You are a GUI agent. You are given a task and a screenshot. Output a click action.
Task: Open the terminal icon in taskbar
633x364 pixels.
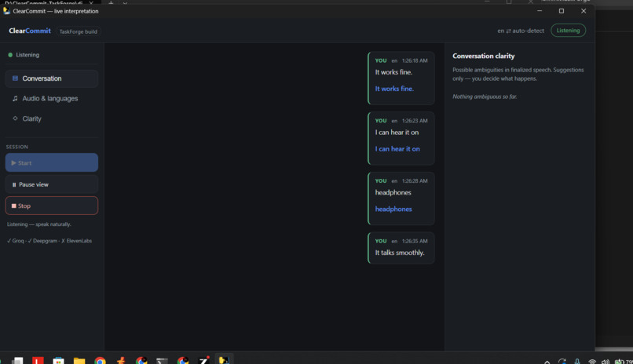click(162, 360)
